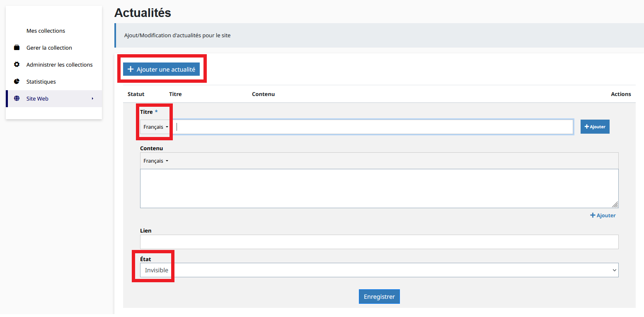Screen dimensions: 644x317
Task: Go to Administrer les collections
Action: tap(60, 65)
